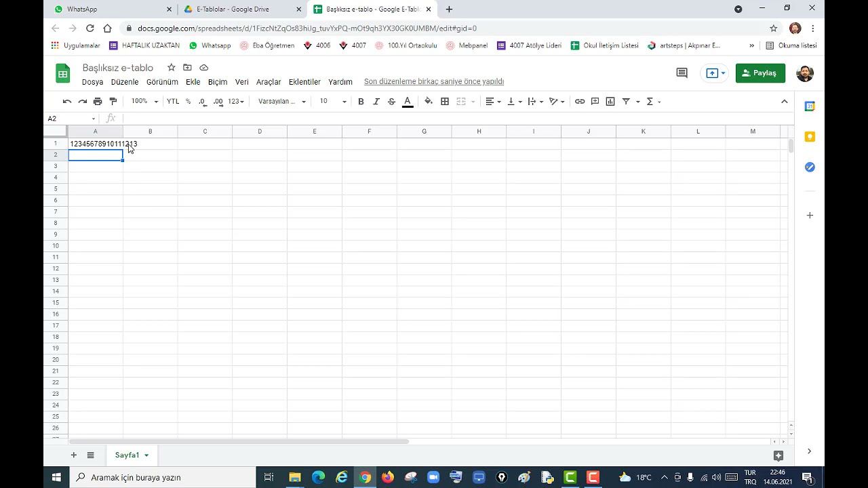Click the green Paylaş share button
The height and width of the screenshot is (488, 868).
point(760,73)
